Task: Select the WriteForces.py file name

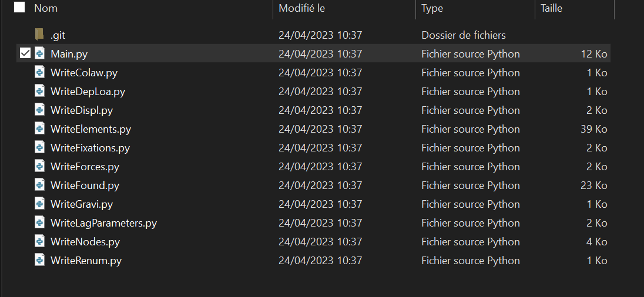Action: pyautogui.click(x=85, y=166)
